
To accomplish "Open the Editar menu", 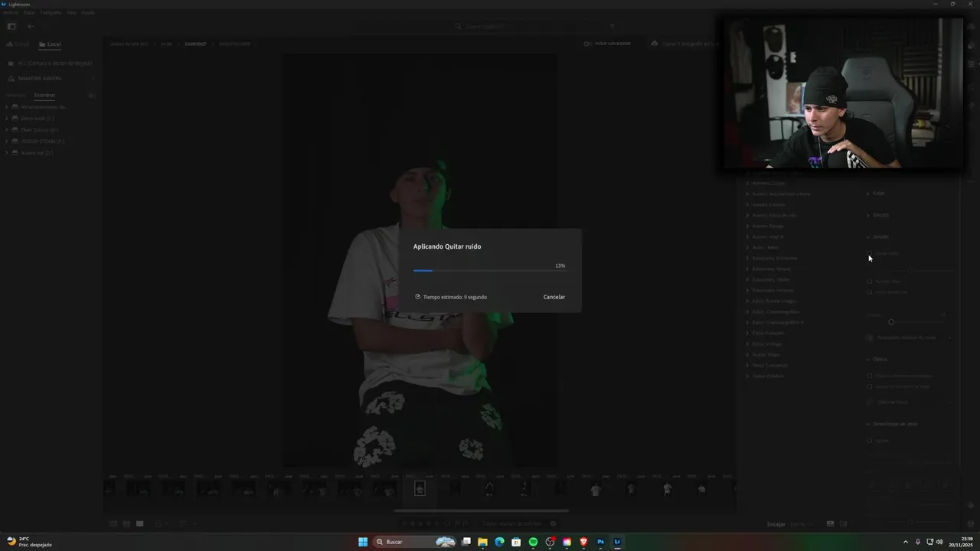I will 29,13.
